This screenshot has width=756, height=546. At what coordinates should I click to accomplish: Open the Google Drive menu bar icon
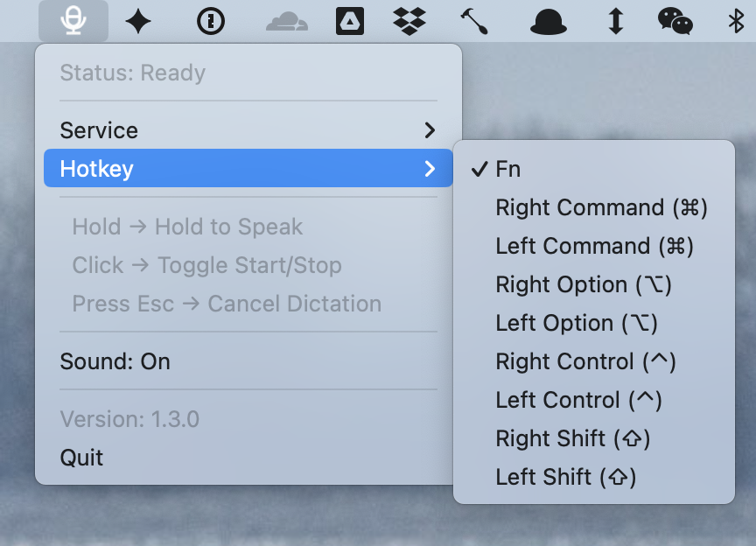coord(350,22)
